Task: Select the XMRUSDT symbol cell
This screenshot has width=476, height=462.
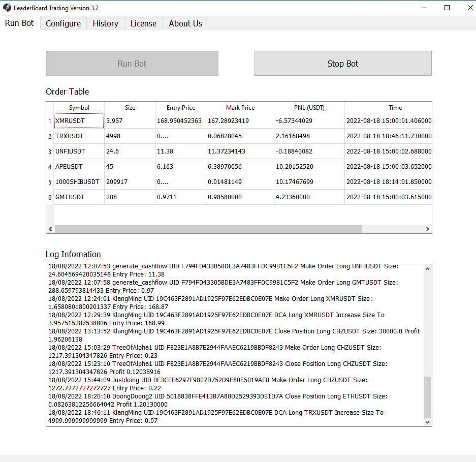Action: pos(79,121)
